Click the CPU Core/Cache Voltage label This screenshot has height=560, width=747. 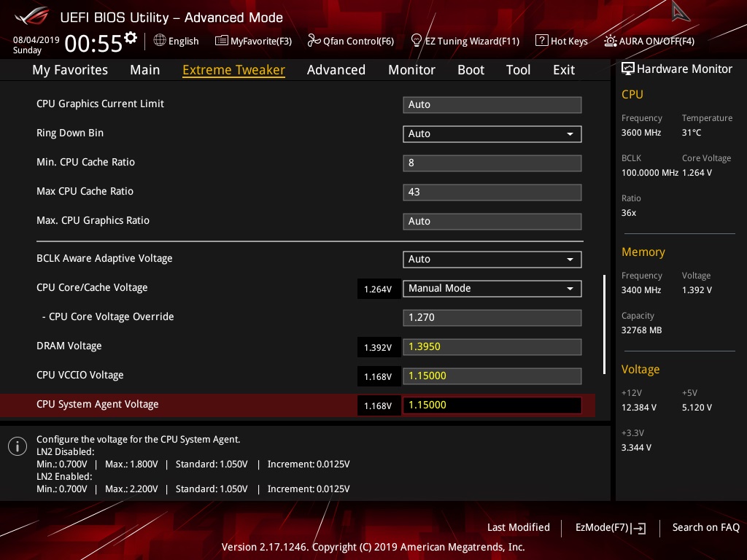(x=92, y=287)
